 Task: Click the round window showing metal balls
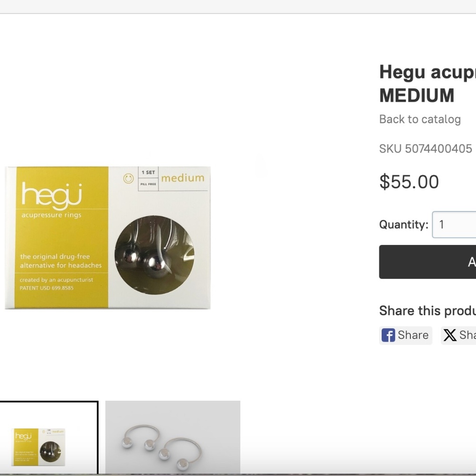pyautogui.click(x=155, y=255)
